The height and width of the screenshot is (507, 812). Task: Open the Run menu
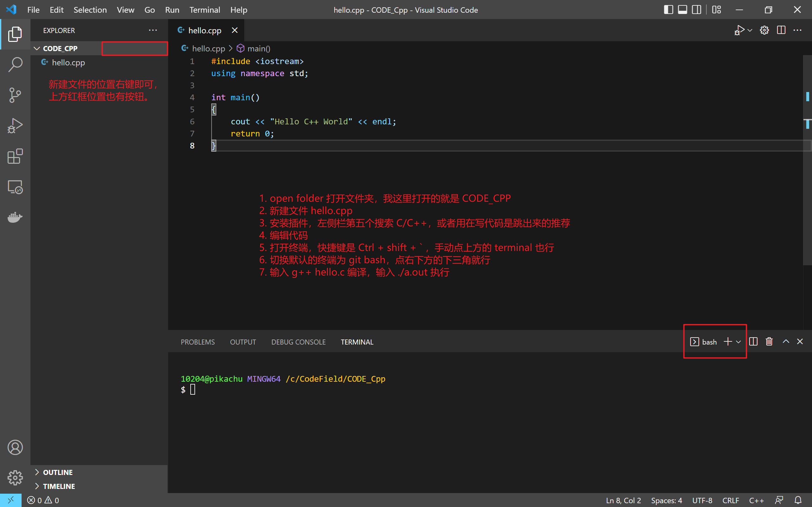click(x=172, y=10)
